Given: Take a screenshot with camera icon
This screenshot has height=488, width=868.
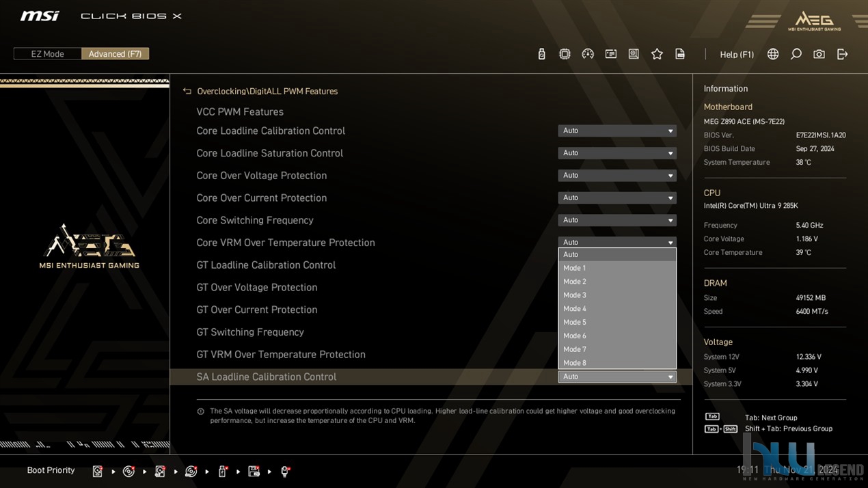Looking at the screenshot, I should pyautogui.click(x=819, y=54).
